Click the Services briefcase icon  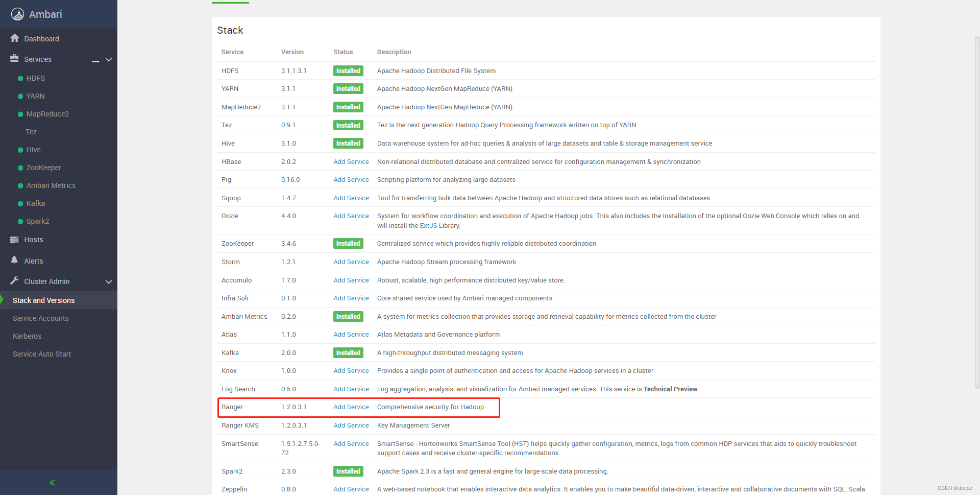coord(14,59)
